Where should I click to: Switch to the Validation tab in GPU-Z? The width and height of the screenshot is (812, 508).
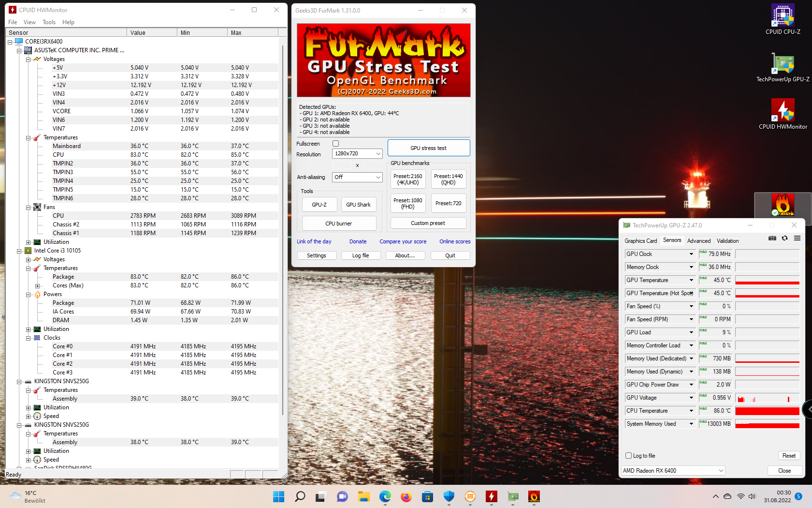coord(727,241)
